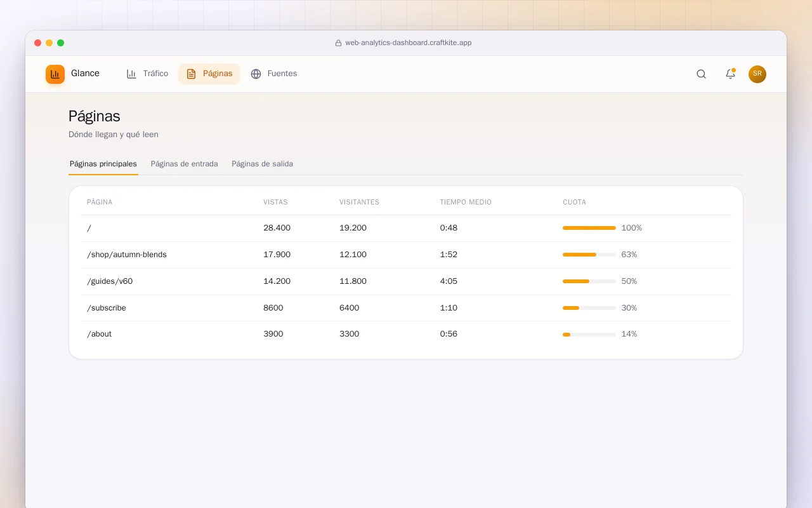Open the search magnifier icon

[x=701, y=74]
